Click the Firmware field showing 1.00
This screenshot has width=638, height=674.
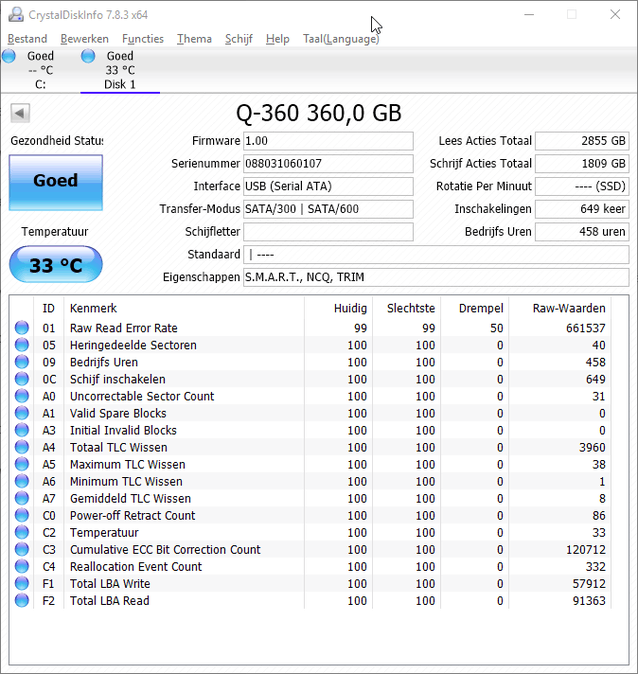[x=328, y=141]
